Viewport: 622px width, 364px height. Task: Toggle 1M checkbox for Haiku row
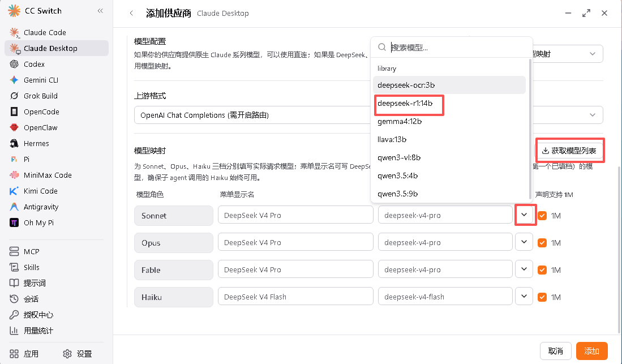pyautogui.click(x=542, y=297)
